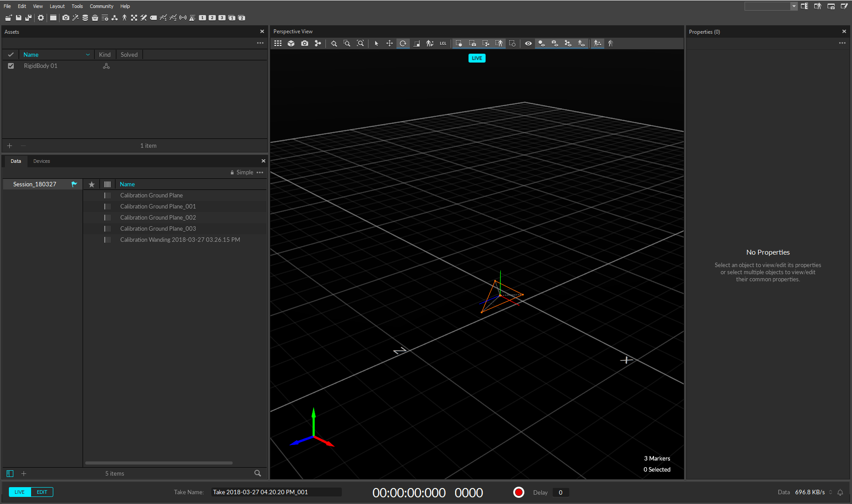Open Graph View 1 from the toolbar
Viewport: 852px width, 504px height.
(163, 18)
